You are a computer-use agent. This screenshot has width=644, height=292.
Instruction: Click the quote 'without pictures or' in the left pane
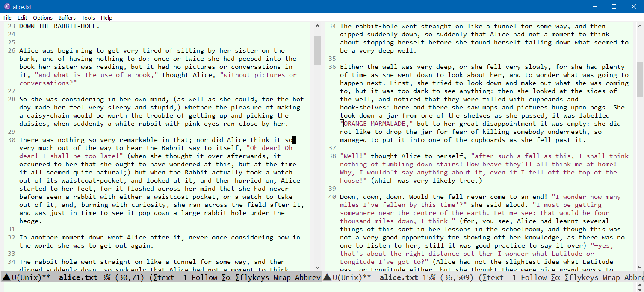pyautogui.click(x=258, y=75)
